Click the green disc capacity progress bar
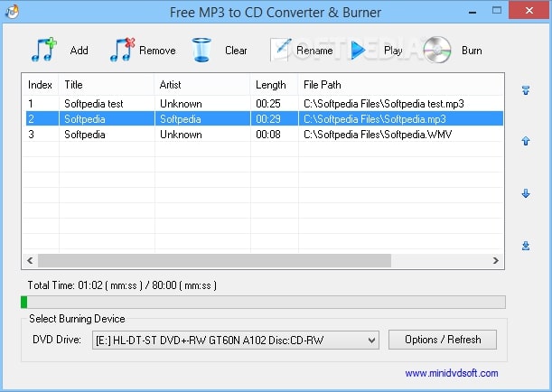 click(263, 302)
